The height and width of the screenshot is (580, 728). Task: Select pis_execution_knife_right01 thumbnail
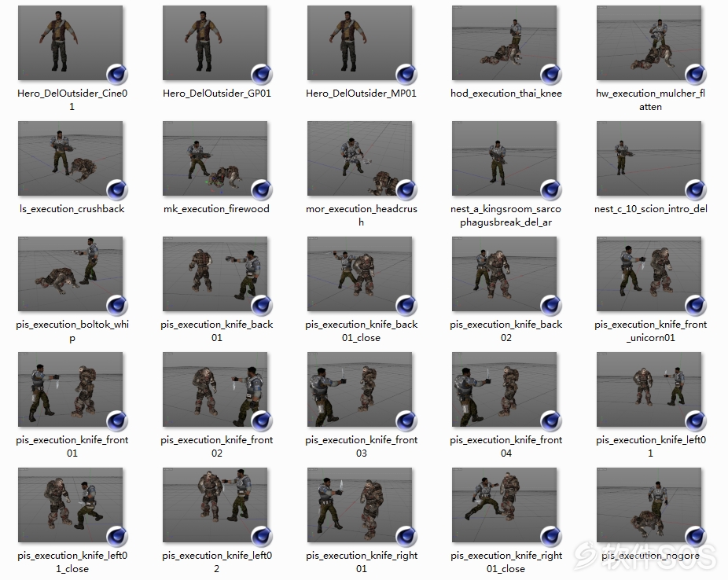click(360, 505)
